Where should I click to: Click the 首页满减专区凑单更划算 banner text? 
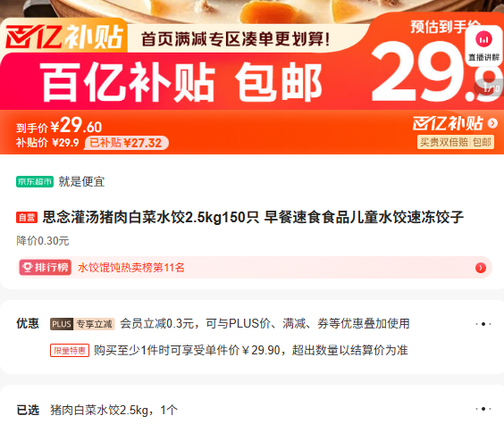click(235, 39)
